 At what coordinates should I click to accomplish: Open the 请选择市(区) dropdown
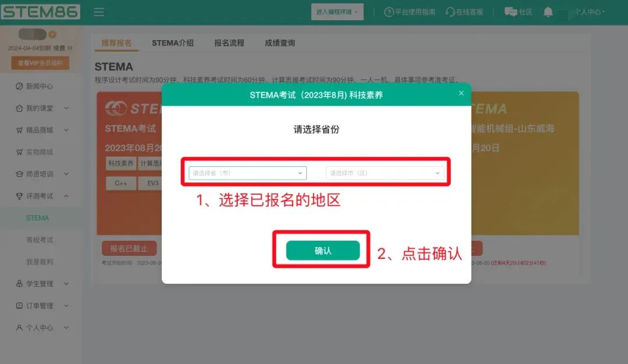pyautogui.click(x=385, y=173)
